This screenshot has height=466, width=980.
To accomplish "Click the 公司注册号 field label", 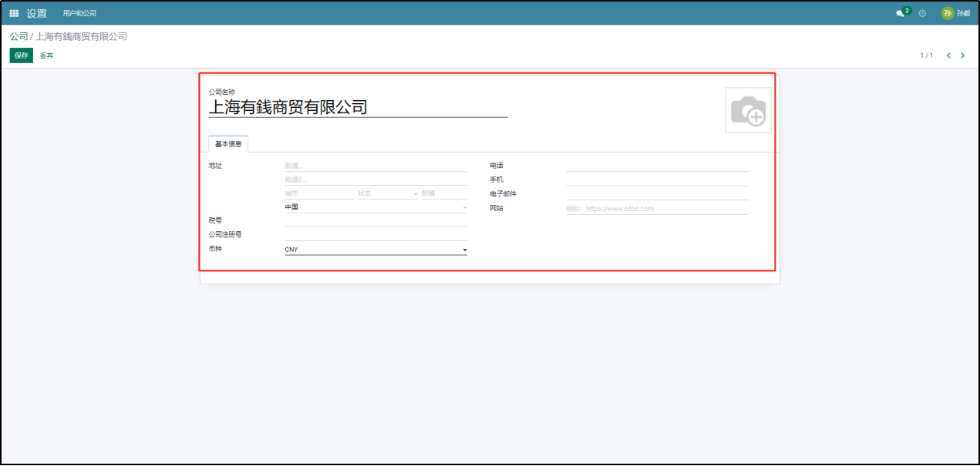I will click(225, 235).
